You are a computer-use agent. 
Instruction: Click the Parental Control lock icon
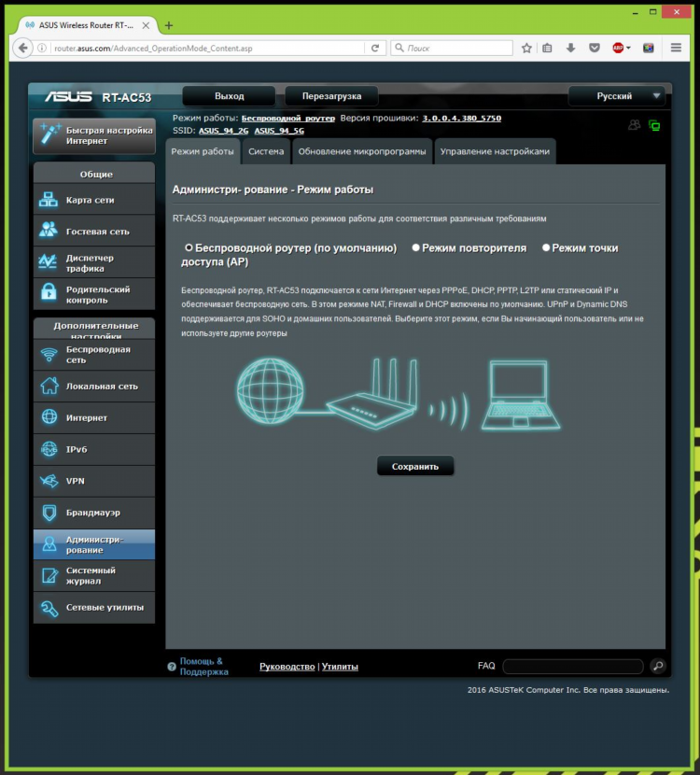click(49, 292)
